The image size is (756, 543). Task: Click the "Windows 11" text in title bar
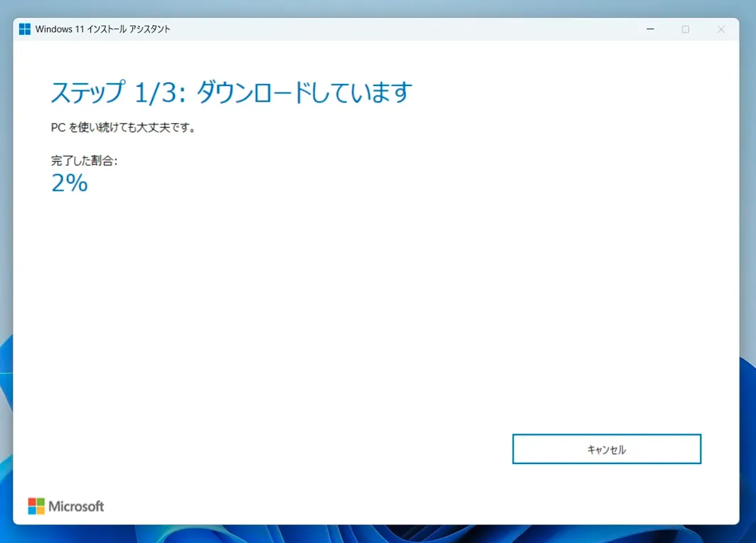[56, 29]
